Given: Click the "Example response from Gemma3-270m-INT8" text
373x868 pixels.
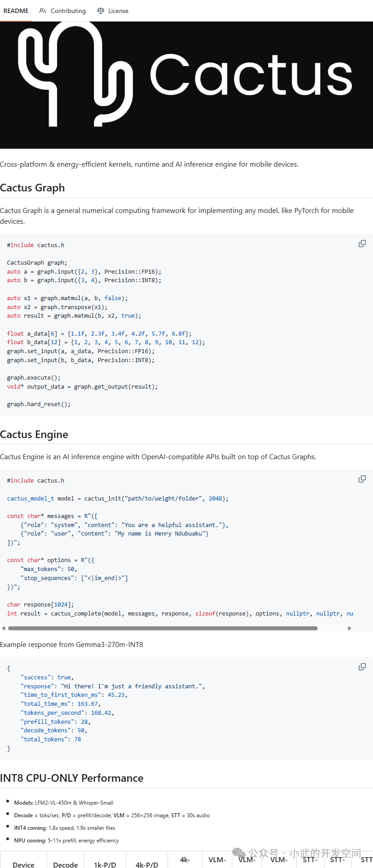Looking at the screenshot, I should [71, 645].
